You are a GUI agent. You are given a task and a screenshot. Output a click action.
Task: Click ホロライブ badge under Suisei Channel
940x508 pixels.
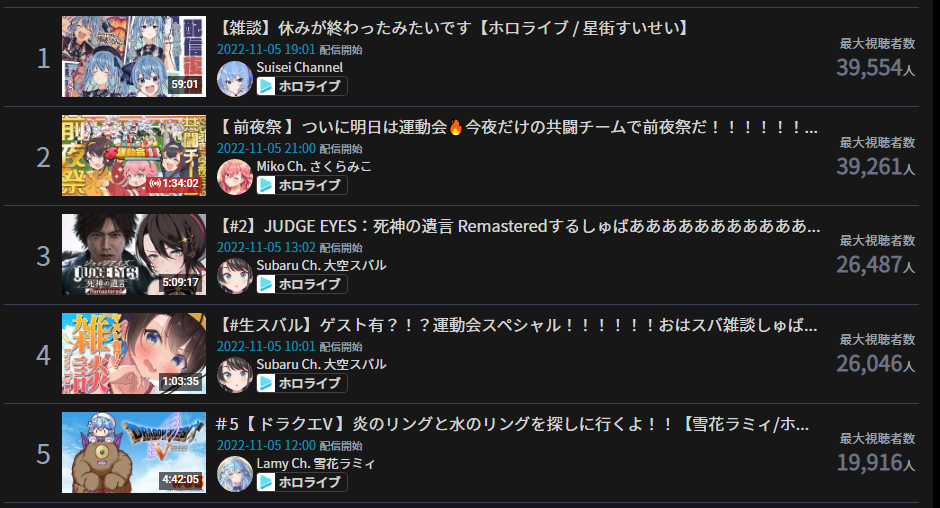click(x=302, y=86)
